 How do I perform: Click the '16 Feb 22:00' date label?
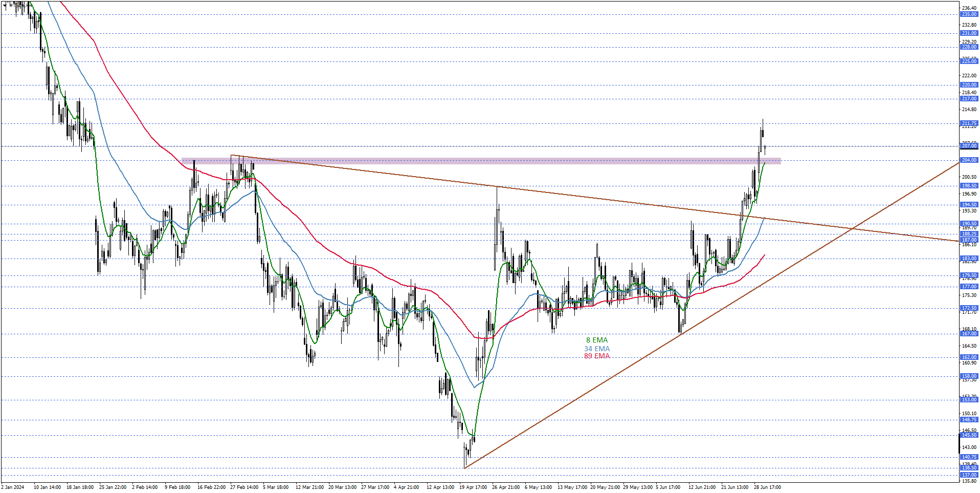211,487
